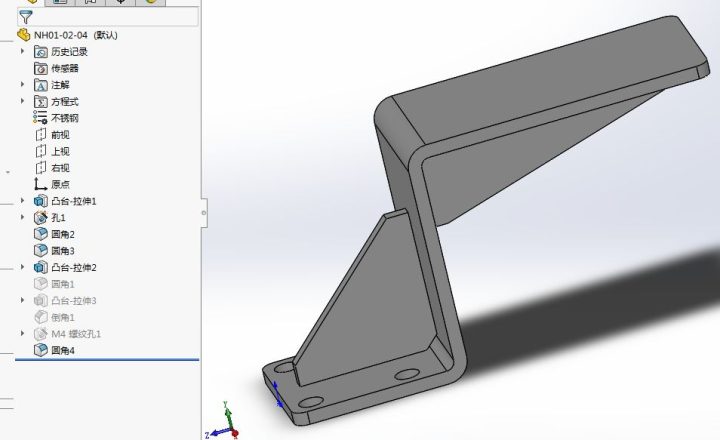Select the 上视 top plane item
The image size is (720, 440).
(60, 151)
